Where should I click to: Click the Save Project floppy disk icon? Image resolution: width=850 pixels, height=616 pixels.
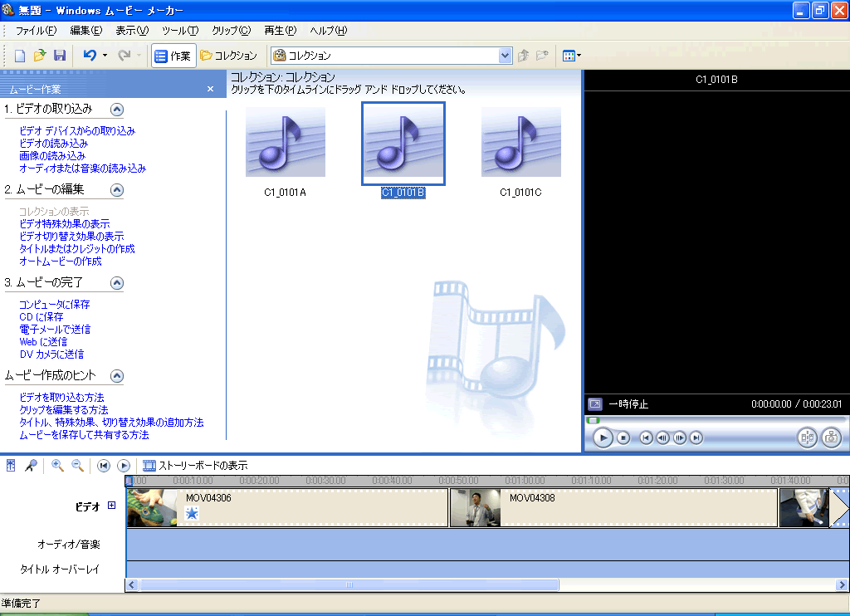pos(60,56)
